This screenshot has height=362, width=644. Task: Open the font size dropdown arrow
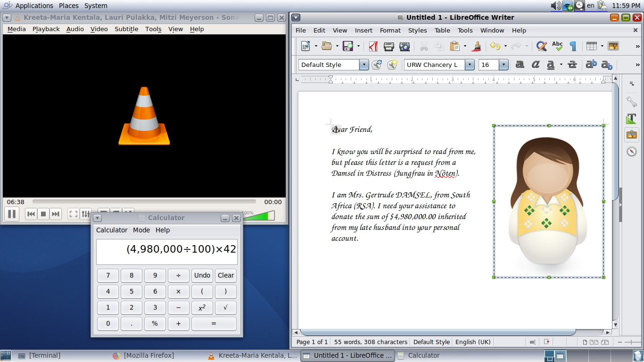tap(504, 65)
